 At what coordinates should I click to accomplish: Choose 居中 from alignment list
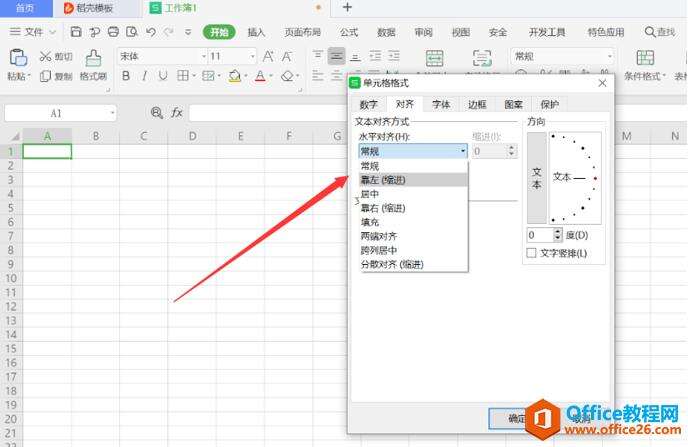pos(413,194)
